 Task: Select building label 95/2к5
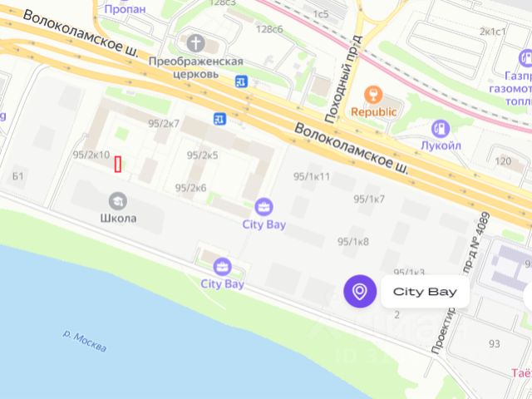(x=202, y=155)
